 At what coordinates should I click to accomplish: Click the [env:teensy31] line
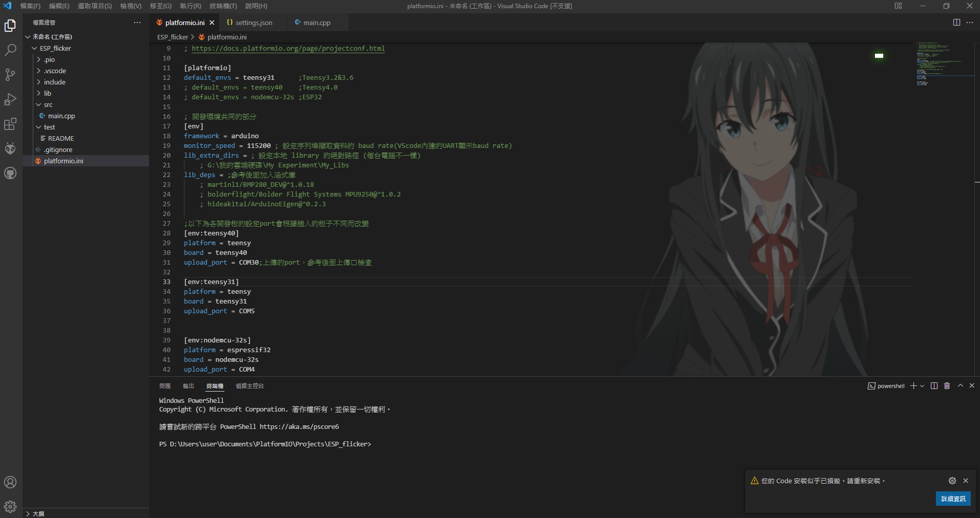(211, 282)
